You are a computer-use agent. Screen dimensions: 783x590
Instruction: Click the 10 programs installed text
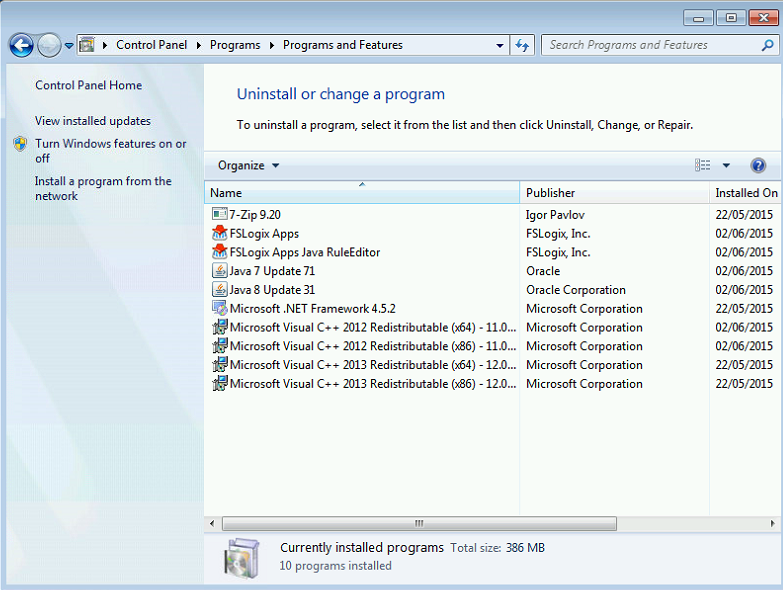pos(336,566)
